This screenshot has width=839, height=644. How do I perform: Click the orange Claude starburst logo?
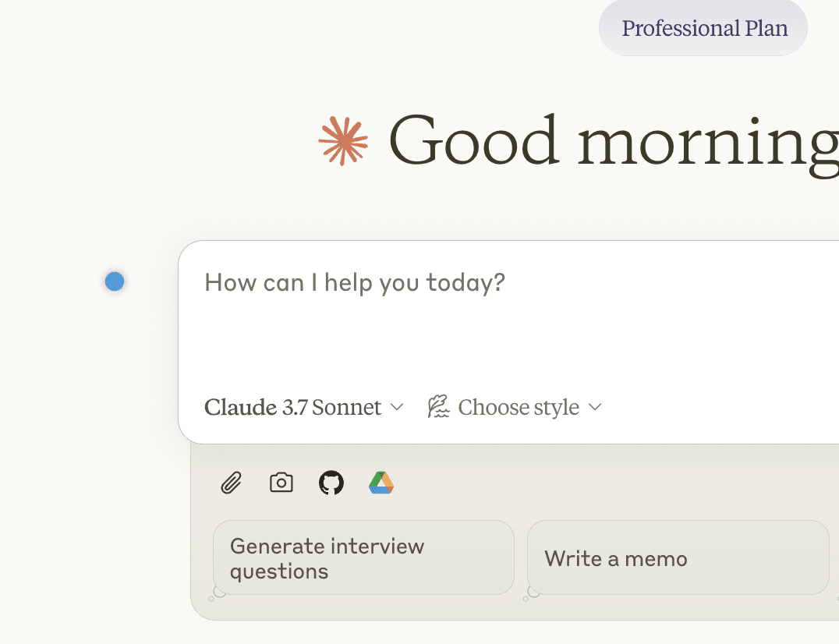click(x=344, y=141)
